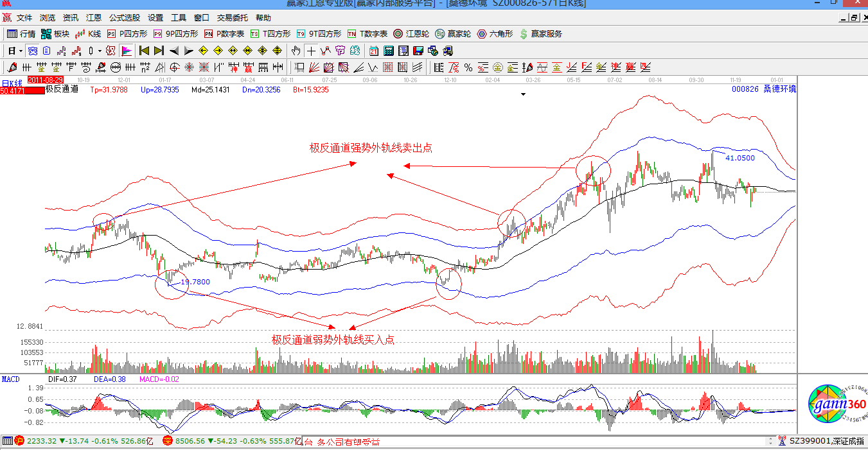Viewport: 868px width, 450px height.
Task: Click the small black triangle above chart
Action: tap(524, 94)
